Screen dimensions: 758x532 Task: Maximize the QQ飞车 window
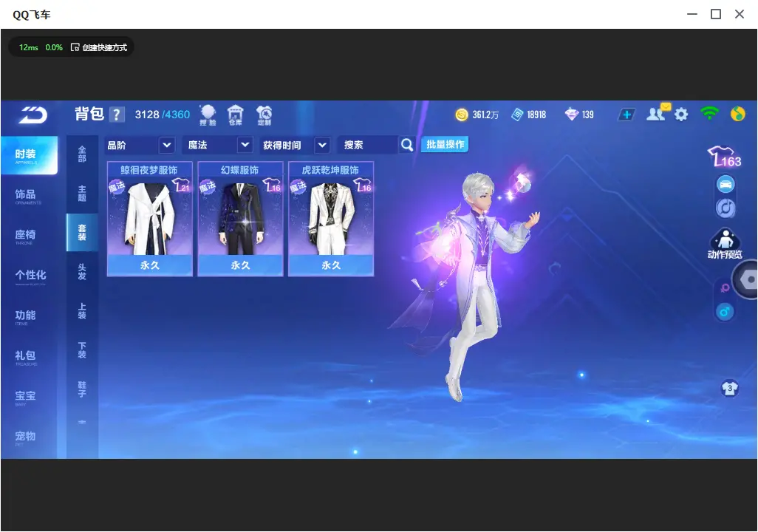pyautogui.click(x=716, y=15)
